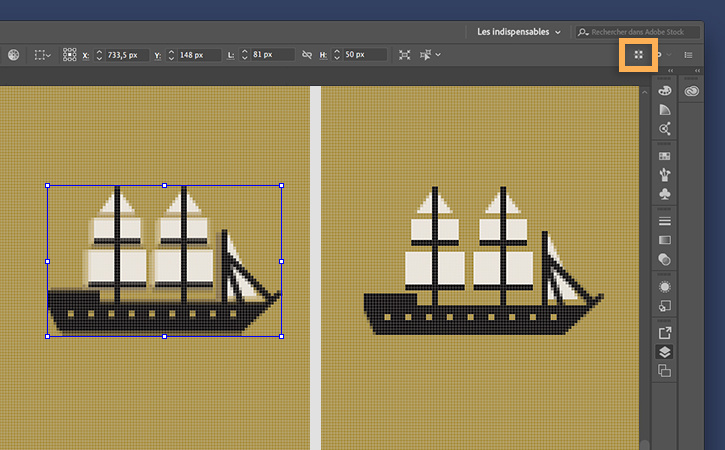The width and height of the screenshot is (725, 450).
Task: Click the vertical scrollbar up arrow
Action: 645,92
